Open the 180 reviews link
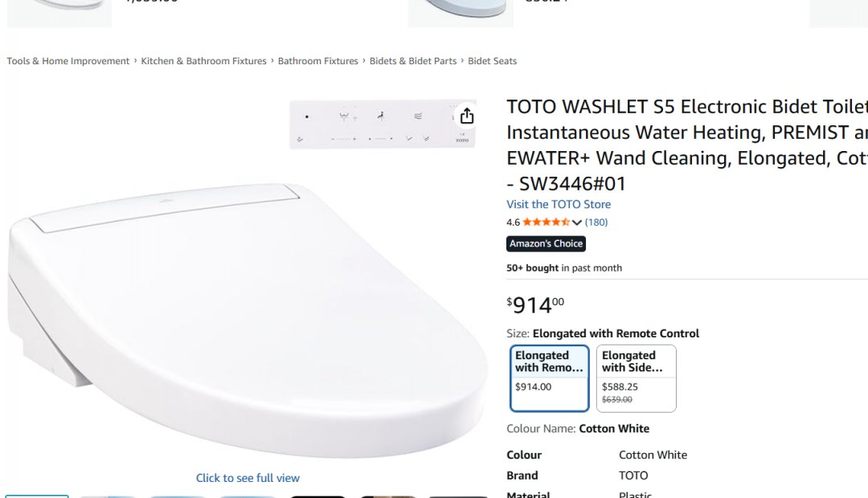 pyautogui.click(x=596, y=222)
